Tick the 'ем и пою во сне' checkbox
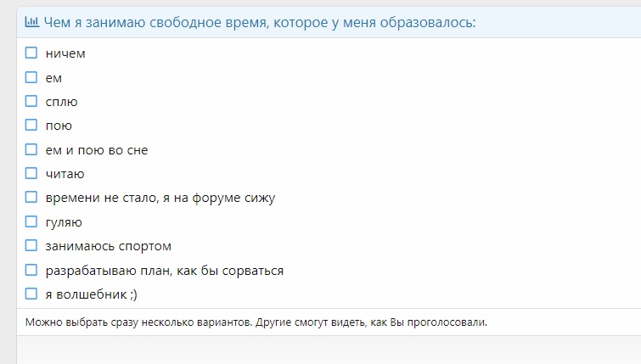The width and height of the screenshot is (641, 364). click(x=31, y=149)
